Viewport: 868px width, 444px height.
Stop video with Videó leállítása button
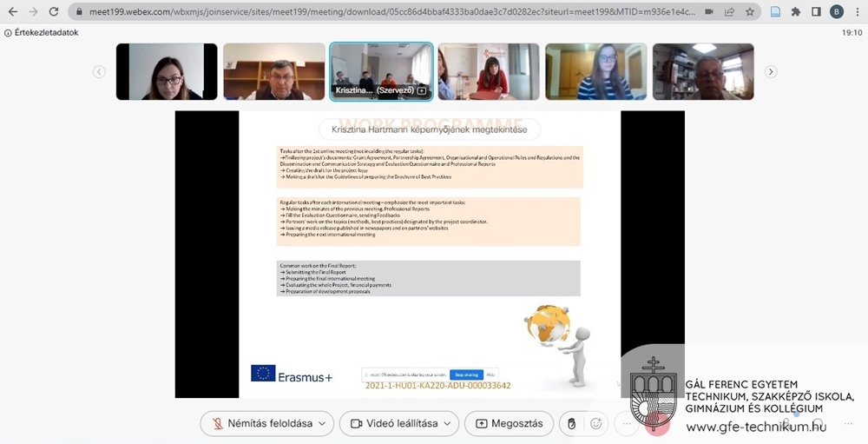coord(399,423)
